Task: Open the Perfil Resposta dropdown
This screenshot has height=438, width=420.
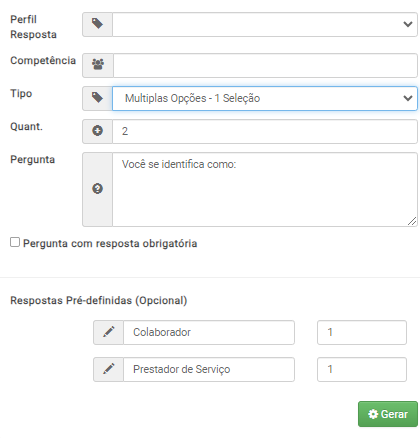Action: pos(265,24)
